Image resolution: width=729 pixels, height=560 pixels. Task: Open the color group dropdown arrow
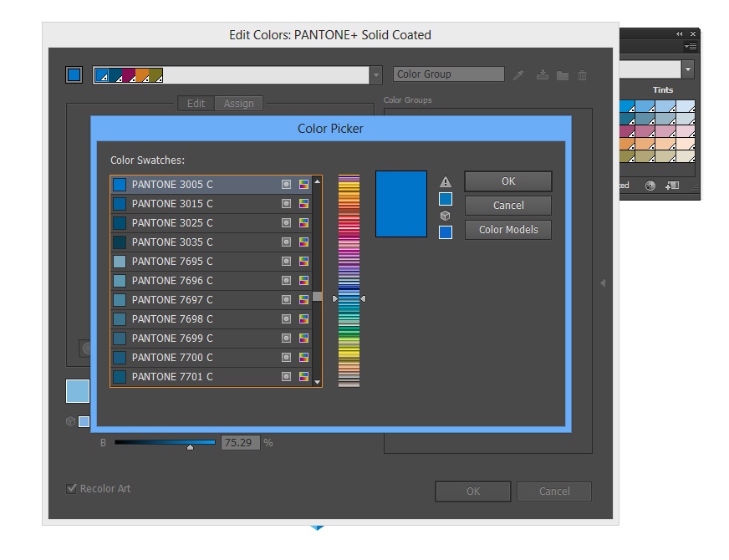376,75
